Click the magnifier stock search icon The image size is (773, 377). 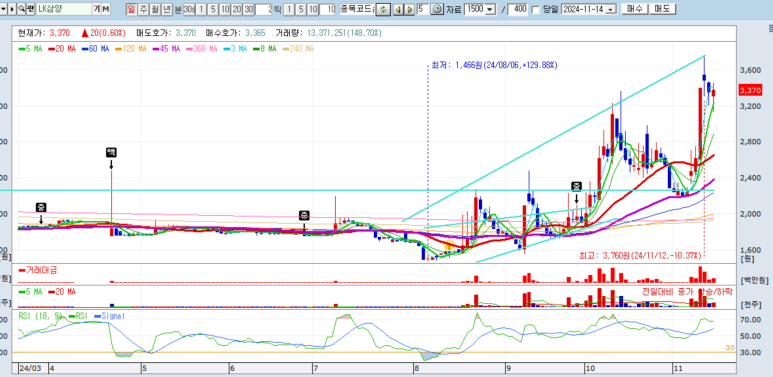coord(22,9)
